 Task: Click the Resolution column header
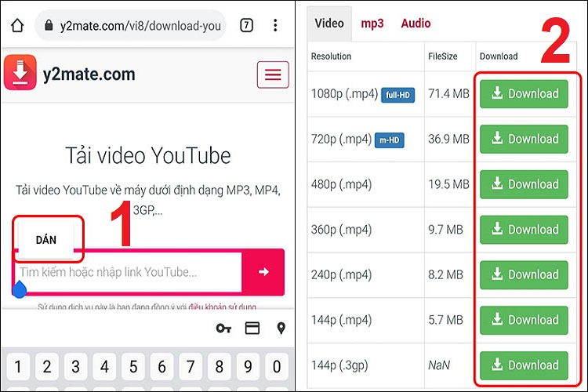[331, 56]
